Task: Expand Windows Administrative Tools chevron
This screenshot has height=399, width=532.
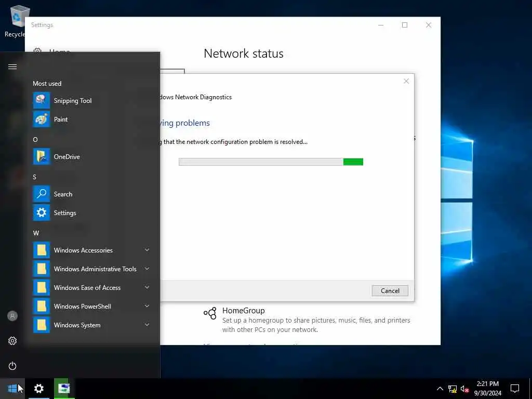Action: [147, 269]
